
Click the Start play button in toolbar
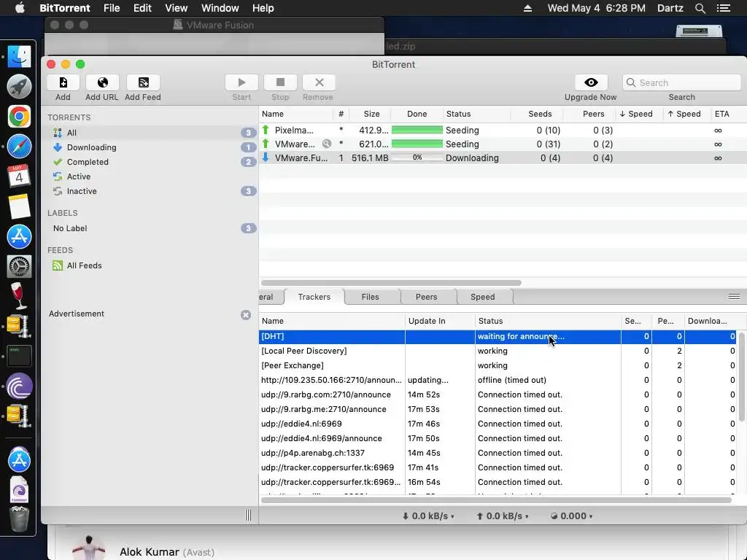pyautogui.click(x=241, y=82)
